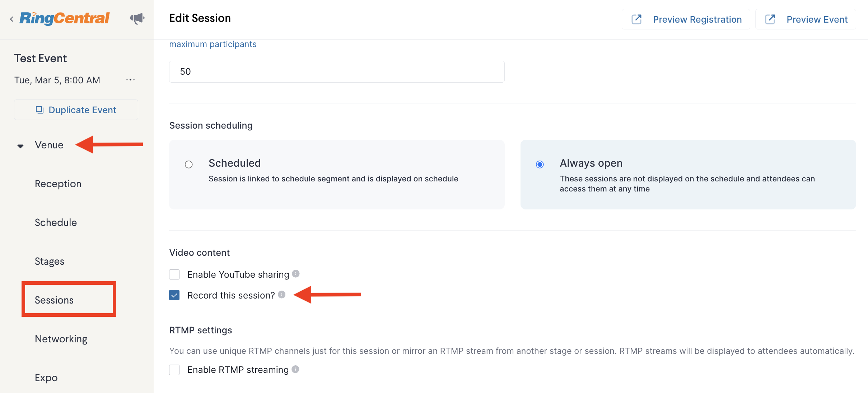868x393 pixels.
Task: Click the back chevron beside RingCentral logo
Action: (x=12, y=19)
